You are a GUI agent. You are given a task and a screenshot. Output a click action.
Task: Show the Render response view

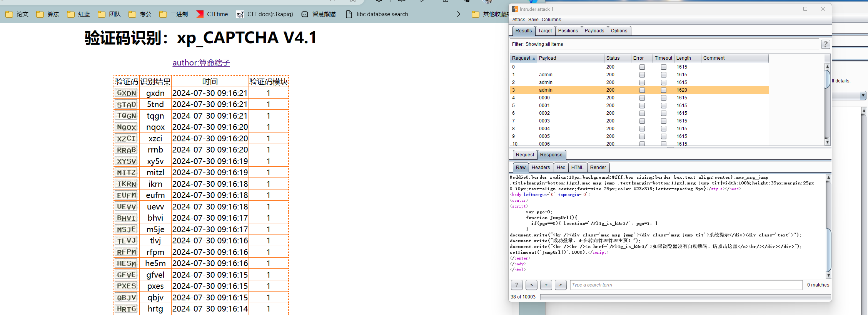click(x=598, y=168)
